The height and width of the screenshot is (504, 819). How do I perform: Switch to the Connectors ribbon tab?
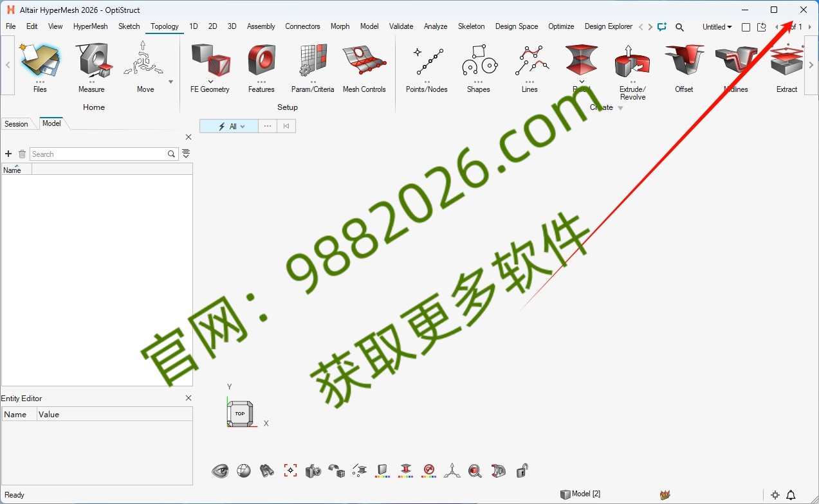pyautogui.click(x=302, y=26)
